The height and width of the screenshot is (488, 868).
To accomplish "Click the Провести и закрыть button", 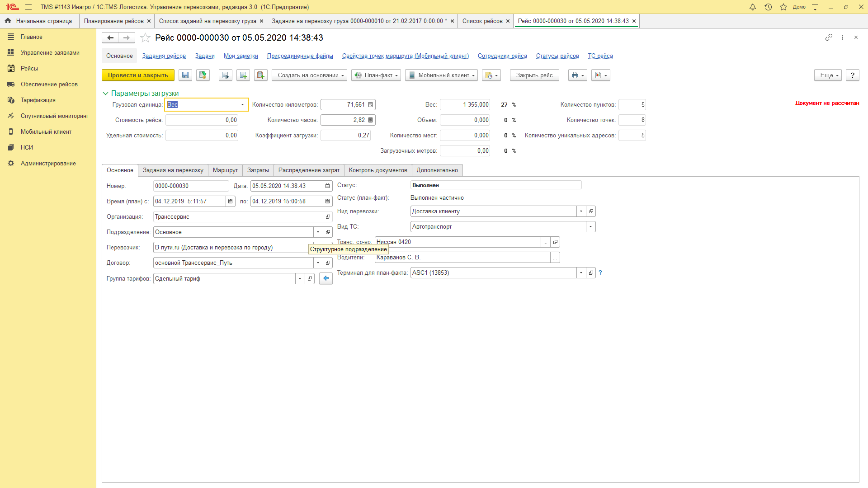I will [x=138, y=75].
